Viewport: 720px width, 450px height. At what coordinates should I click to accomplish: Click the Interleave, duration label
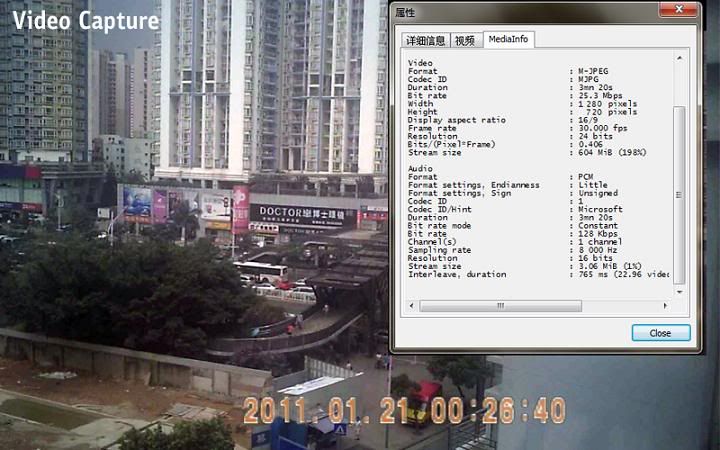pos(457,275)
